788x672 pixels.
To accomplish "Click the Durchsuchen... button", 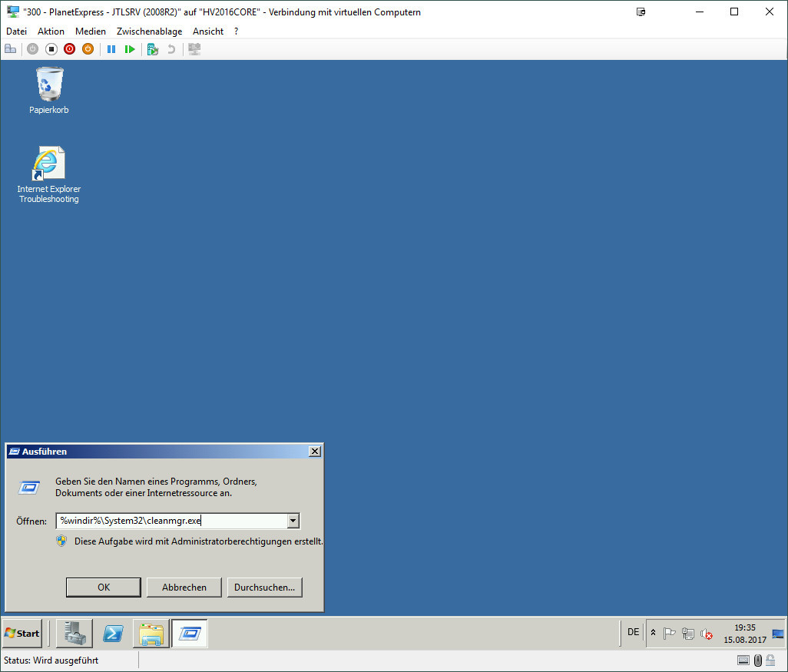I will [264, 588].
